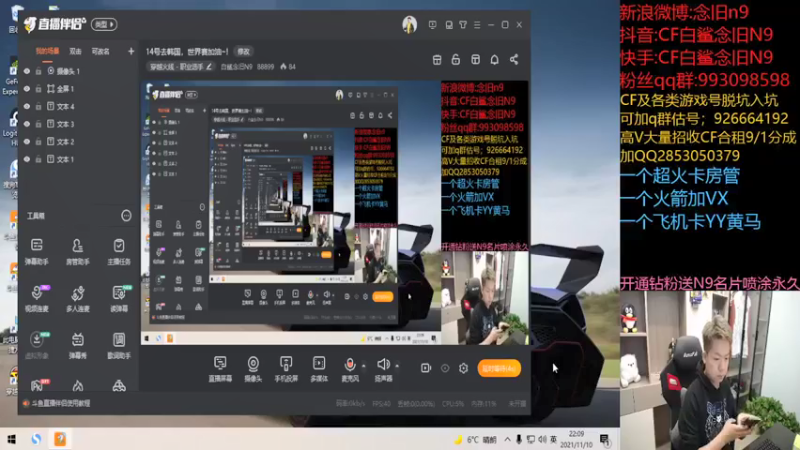Viewport: 800px width, 450px height.
Task: Click the webcam preview thumbnail in canvas
Action: (484, 298)
